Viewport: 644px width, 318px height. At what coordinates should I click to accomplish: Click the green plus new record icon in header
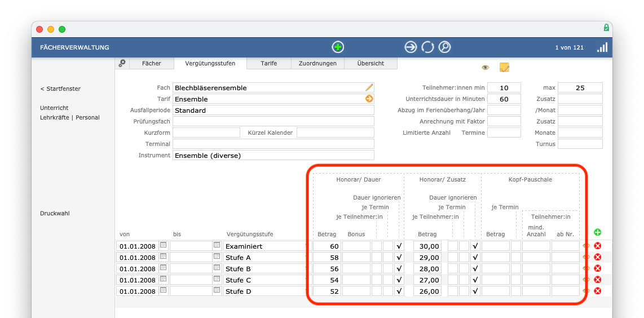338,47
